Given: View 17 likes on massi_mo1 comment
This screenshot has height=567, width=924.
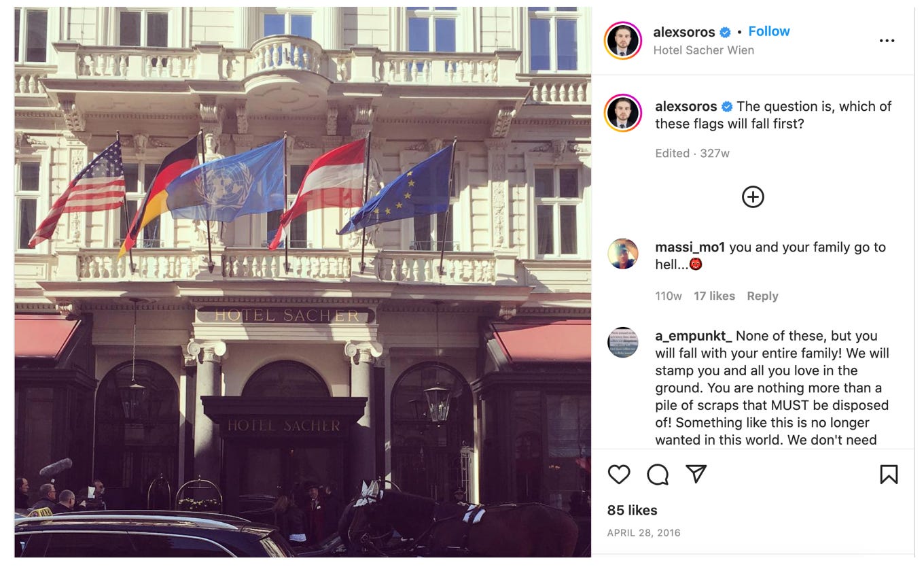Looking at the screenshot, I should coord(714,296).
